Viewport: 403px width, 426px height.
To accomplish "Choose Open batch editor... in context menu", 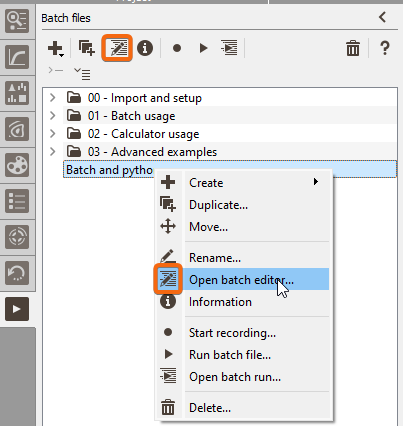I will tap(242, 279).
